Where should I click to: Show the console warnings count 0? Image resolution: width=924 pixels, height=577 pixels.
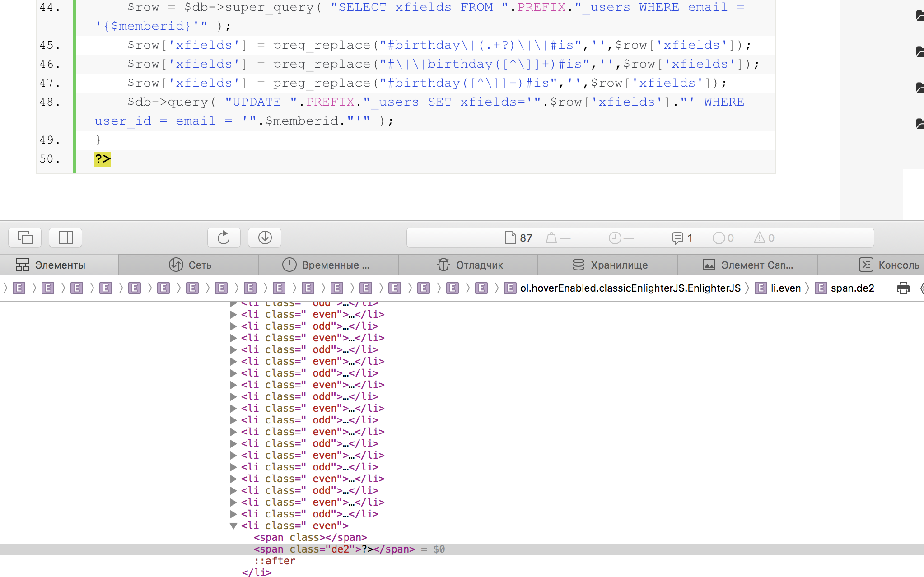point(764,238)
